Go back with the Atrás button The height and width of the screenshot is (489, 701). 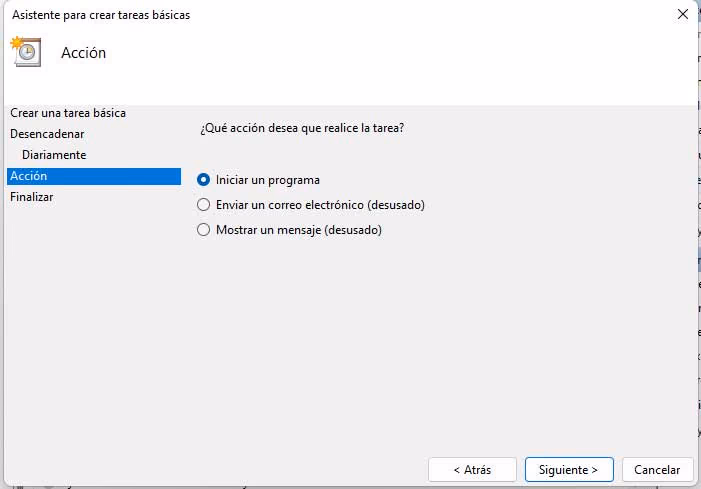[472, 470]
